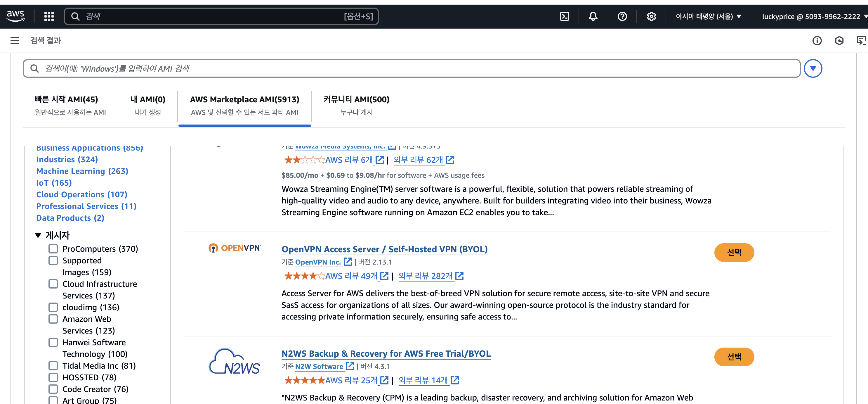Open the N2WS Backup & Recovery link

click(386, 353)
